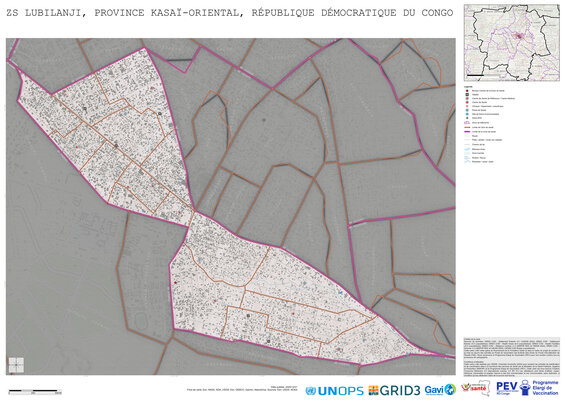
Task: Click the red dot at the top of the legend
Action: (x=467, y=91)
